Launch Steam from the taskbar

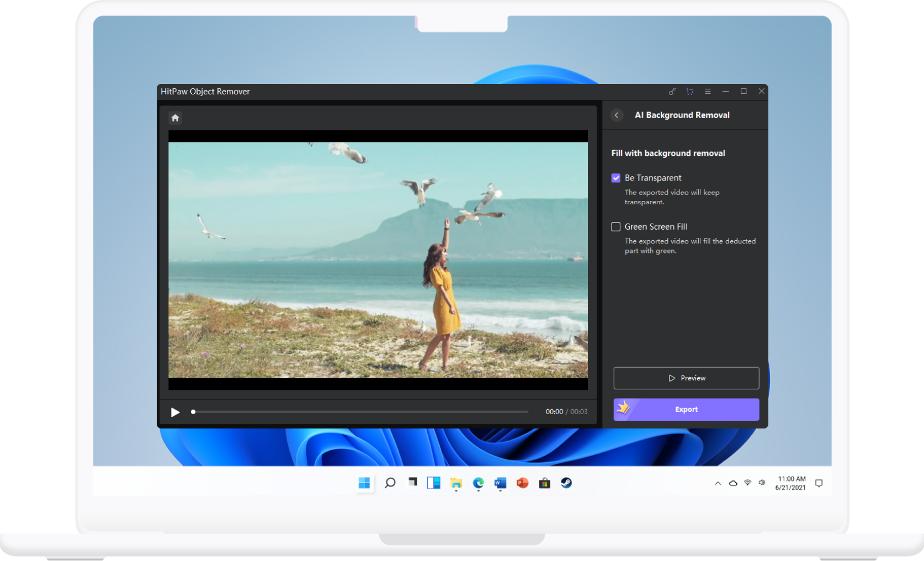coord(566,483)
